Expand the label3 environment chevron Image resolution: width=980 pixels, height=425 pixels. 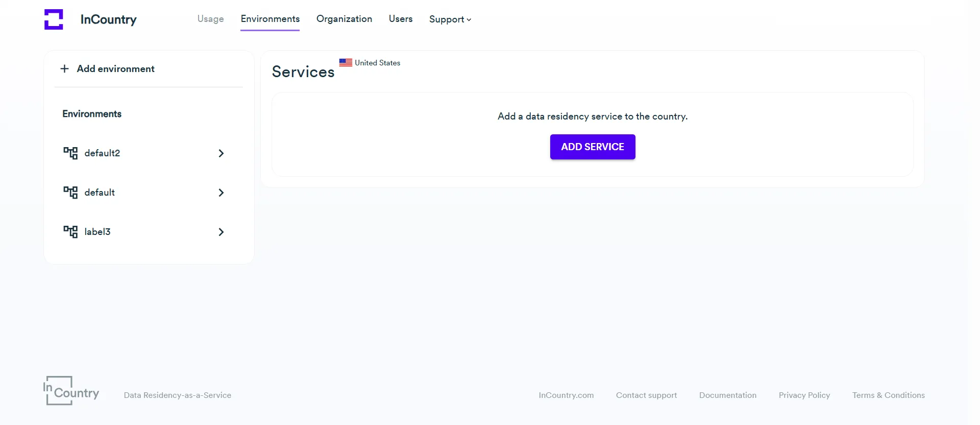click(221, 232)
